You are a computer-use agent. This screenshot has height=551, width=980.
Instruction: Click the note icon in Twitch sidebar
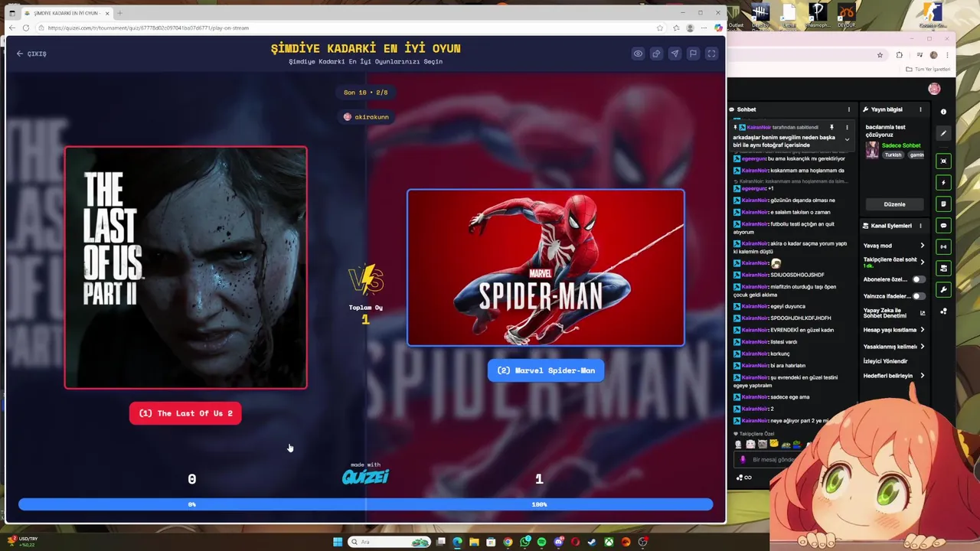943,204
